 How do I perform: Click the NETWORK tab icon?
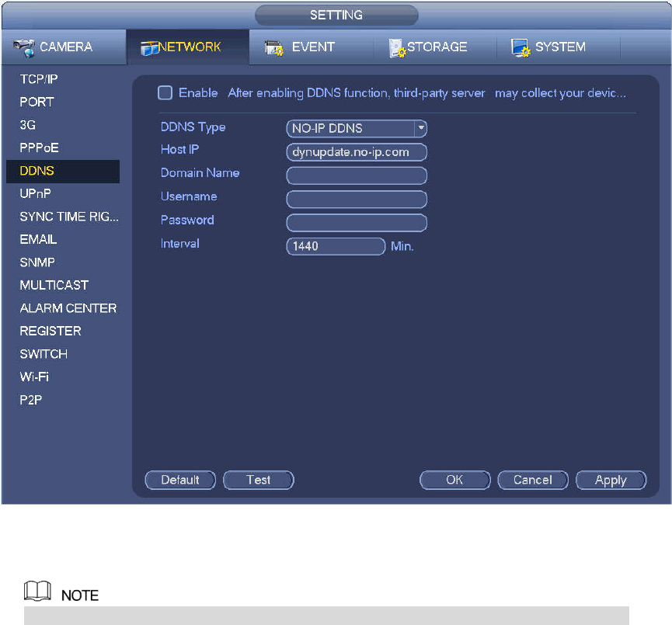click(x=150, y=48)
